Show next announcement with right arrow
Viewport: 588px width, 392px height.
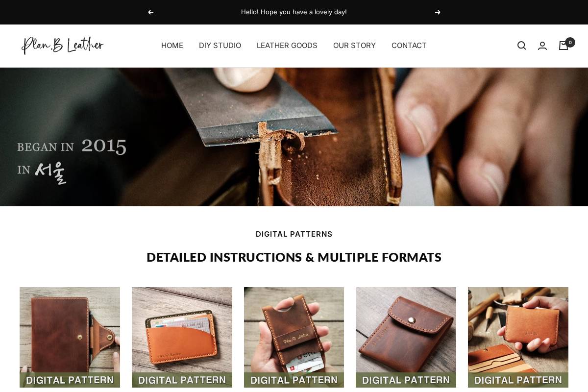[438, 12]
